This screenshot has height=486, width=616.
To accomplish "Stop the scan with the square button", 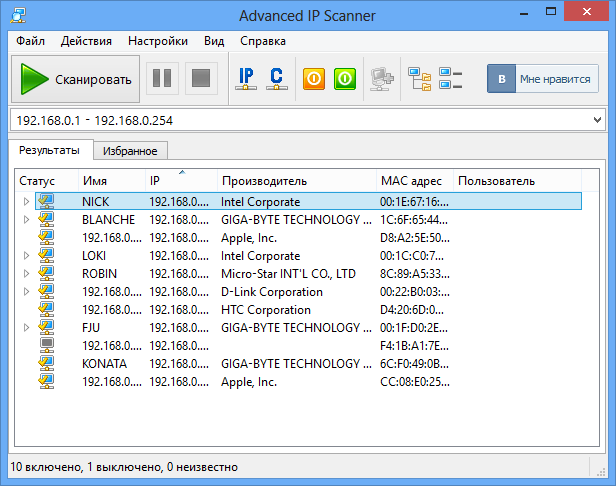I will tap(201, 78).
